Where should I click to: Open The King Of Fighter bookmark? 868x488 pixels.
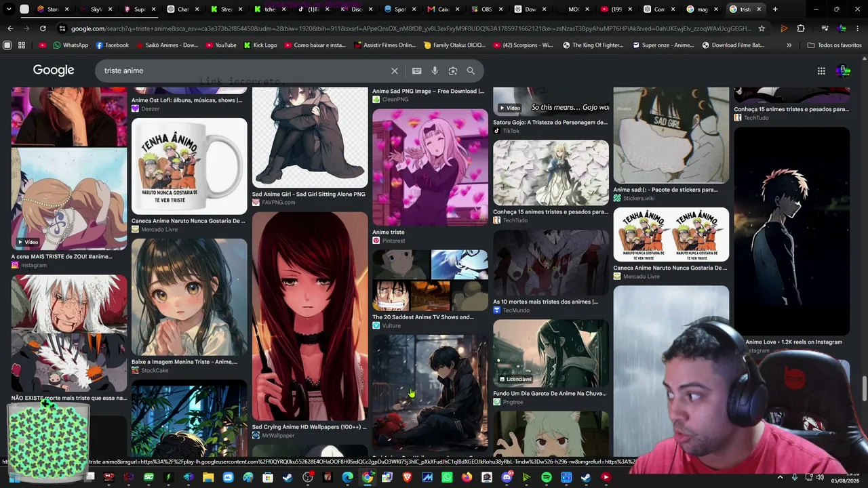point(593,45)
